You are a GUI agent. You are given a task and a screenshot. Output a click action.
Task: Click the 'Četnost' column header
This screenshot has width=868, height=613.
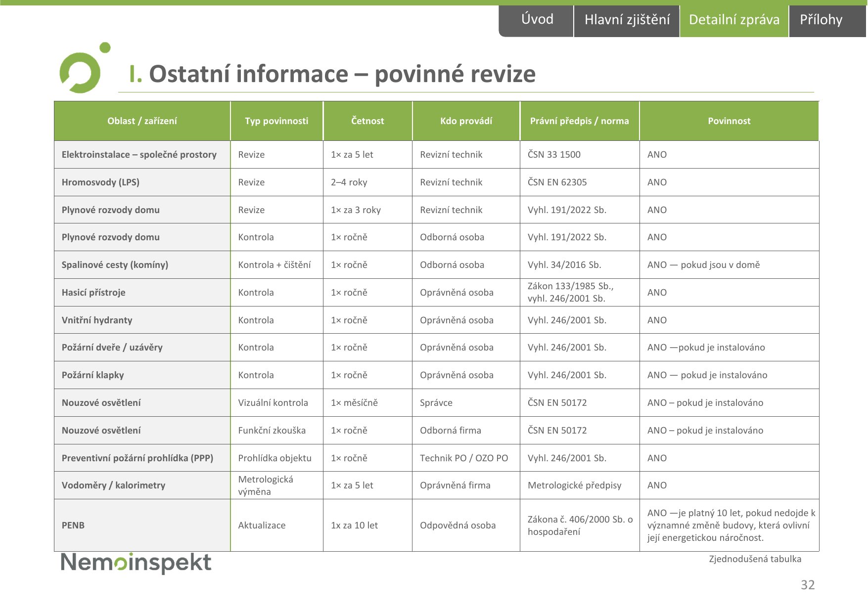click(367, 121)
